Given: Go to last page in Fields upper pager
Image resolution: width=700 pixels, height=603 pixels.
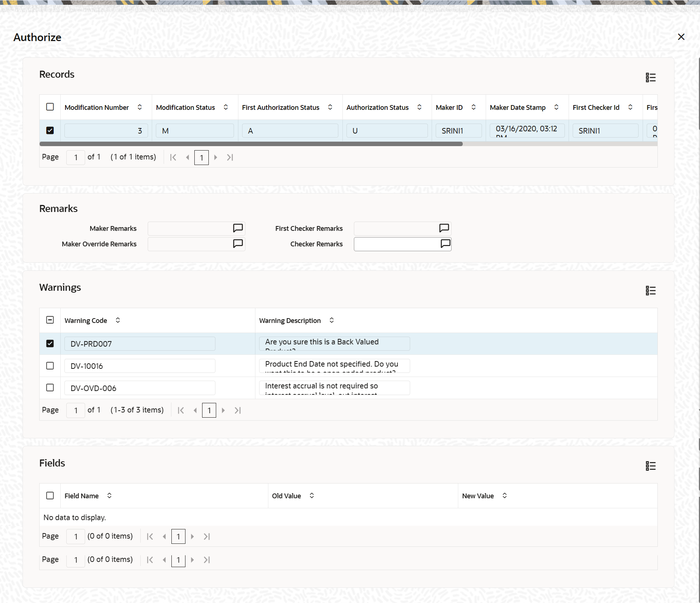Looking at the screenshot, I should (x=207, y=536).
